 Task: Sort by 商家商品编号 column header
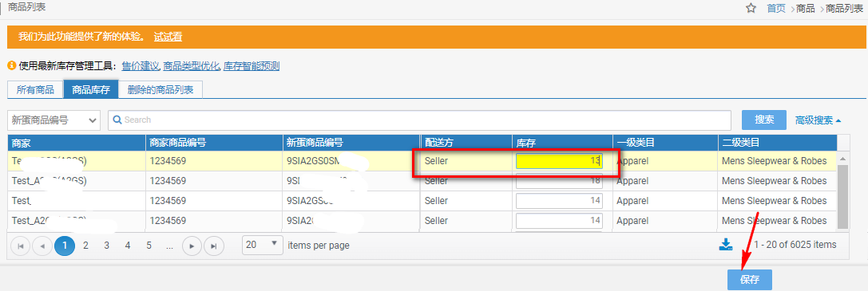pyautogui.click(x=214, y=143)
